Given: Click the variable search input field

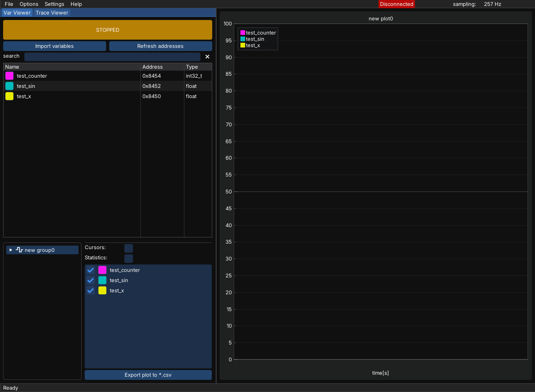Looking at the screenshot, I should (112, 57).
